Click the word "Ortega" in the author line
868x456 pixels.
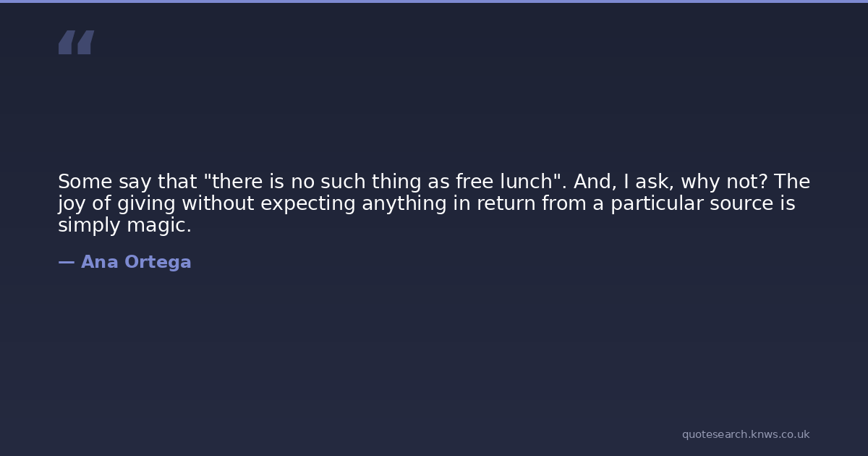158,262
